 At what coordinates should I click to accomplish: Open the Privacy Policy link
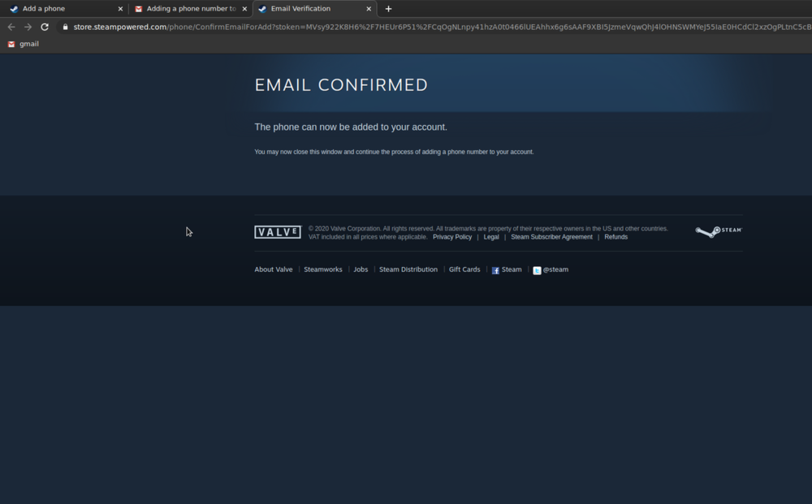point(451,237)
